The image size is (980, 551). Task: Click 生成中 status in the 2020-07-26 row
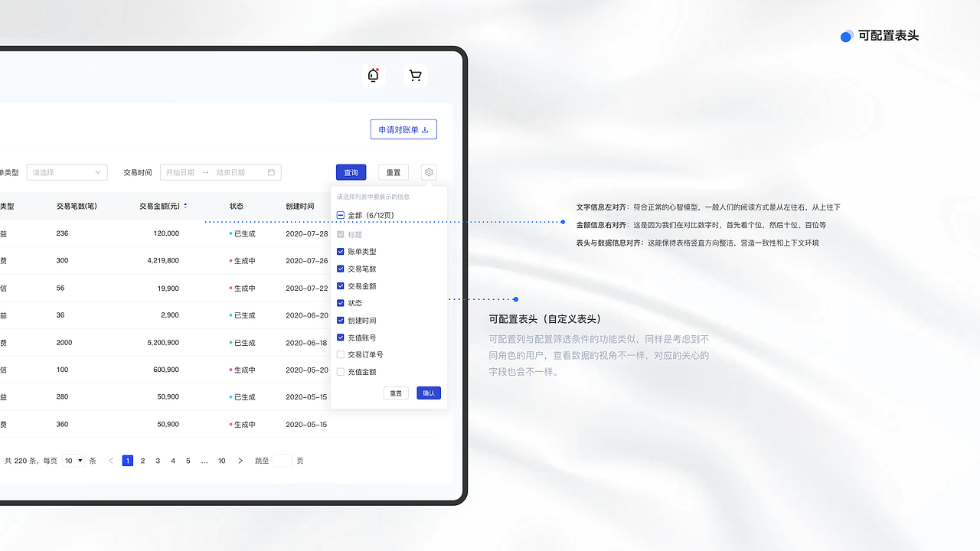(243, 261)
